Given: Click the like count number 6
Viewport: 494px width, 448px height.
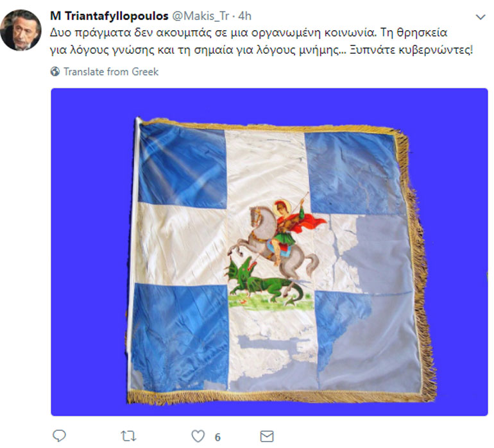Looking at the screenshot, I should click(x=217, y=437).
